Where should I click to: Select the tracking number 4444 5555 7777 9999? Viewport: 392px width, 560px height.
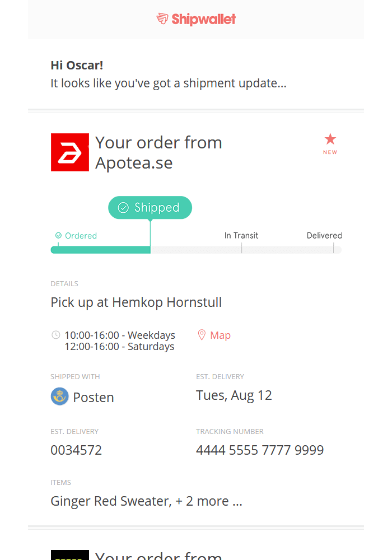[259, 450]
